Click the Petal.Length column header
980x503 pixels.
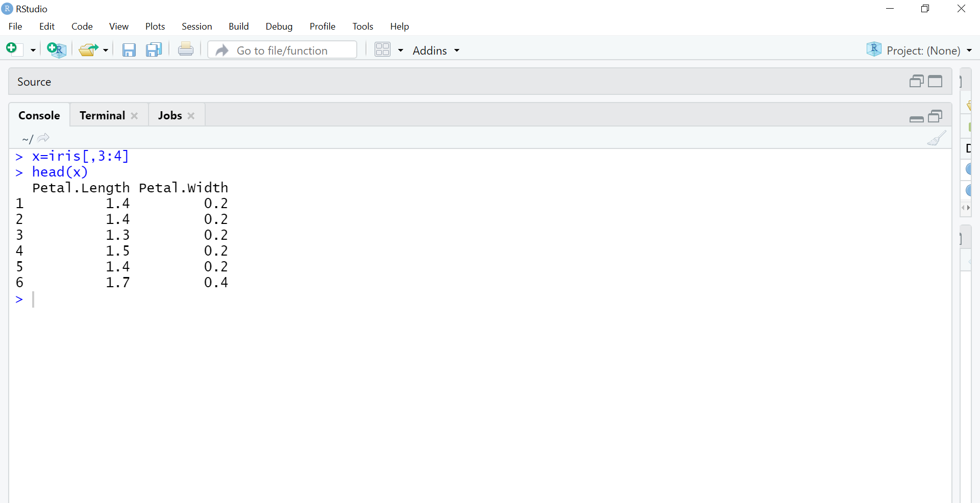pyautogui.click(x=81, y=188)
